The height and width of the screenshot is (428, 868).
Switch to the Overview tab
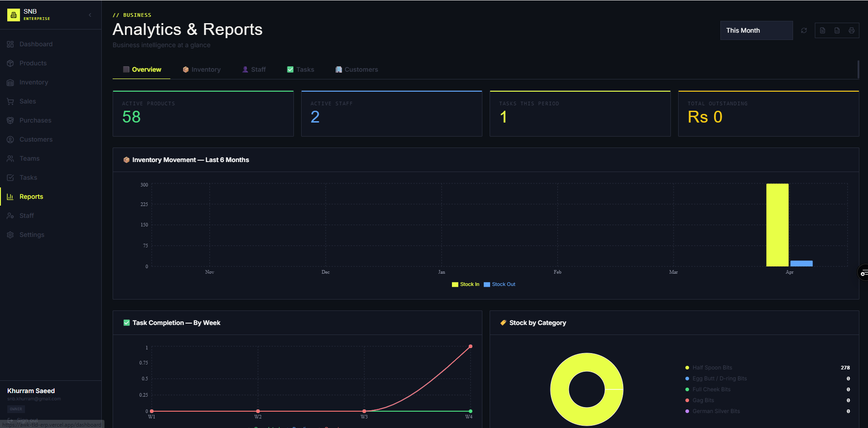[142, 69]
